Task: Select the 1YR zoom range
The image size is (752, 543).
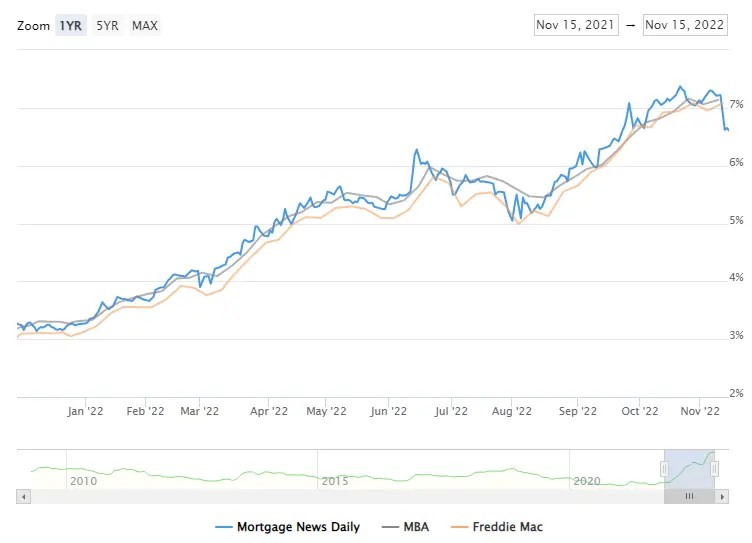Action: (x=70, y=25)
